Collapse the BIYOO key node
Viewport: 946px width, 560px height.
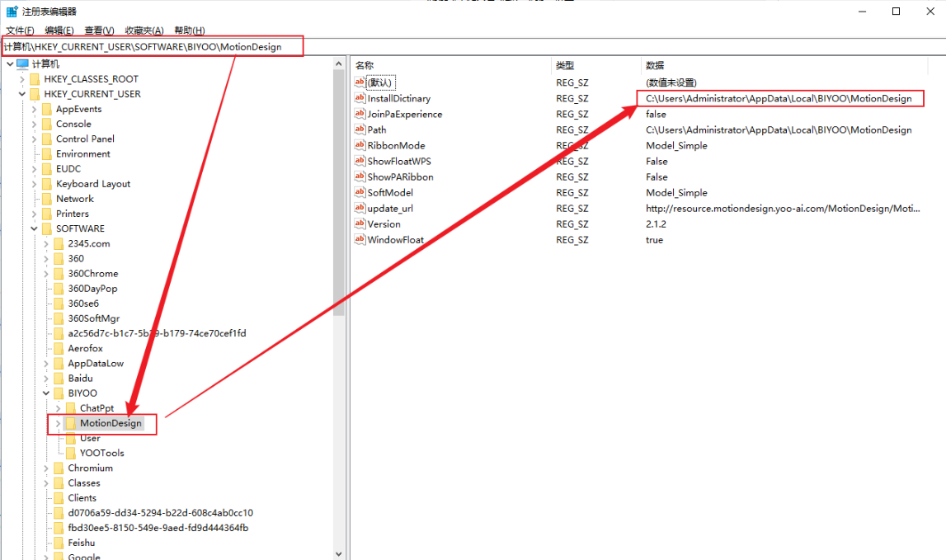click(x=46, y=393)
